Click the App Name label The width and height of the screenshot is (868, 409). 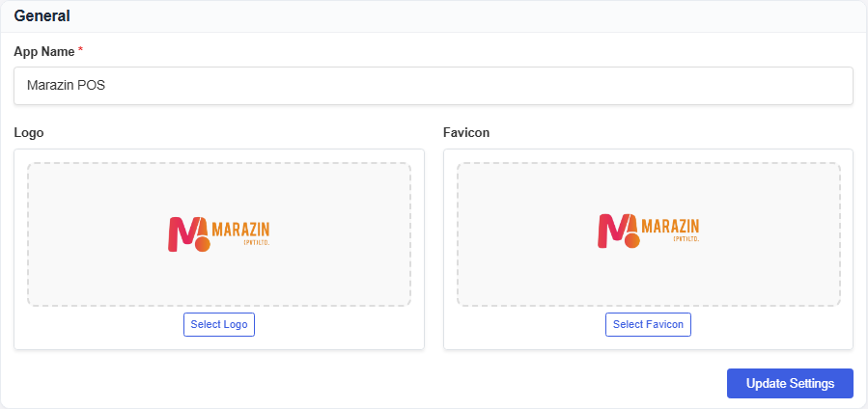click(x=44, y=51)
